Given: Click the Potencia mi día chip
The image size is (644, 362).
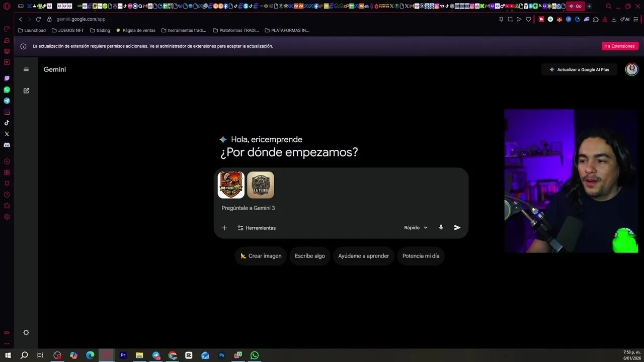Looking at the screenshot, I should (421, 256).
